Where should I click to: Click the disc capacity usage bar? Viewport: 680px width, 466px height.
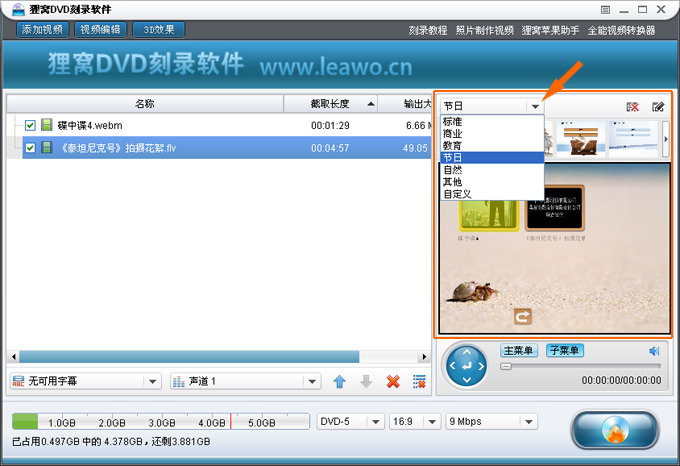tap(161, 421)
